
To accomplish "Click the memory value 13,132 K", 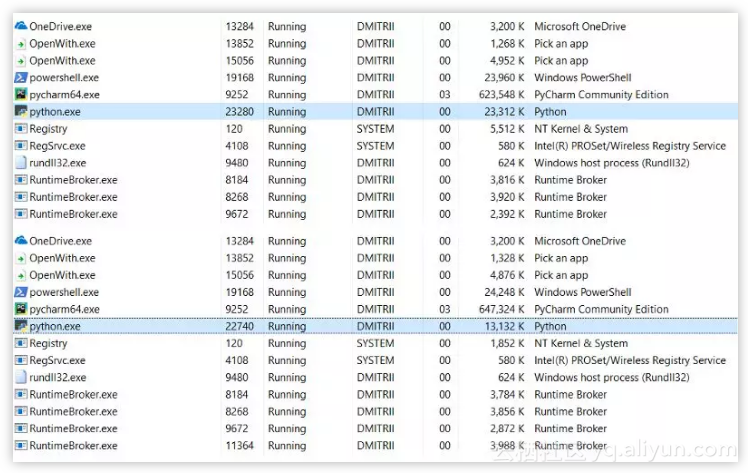I will click(504, 326).
